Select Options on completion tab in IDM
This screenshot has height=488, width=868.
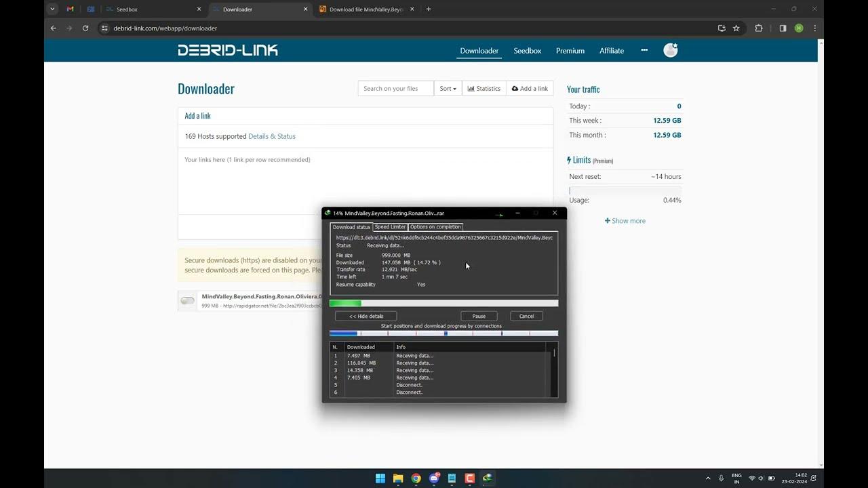[436, 227]
